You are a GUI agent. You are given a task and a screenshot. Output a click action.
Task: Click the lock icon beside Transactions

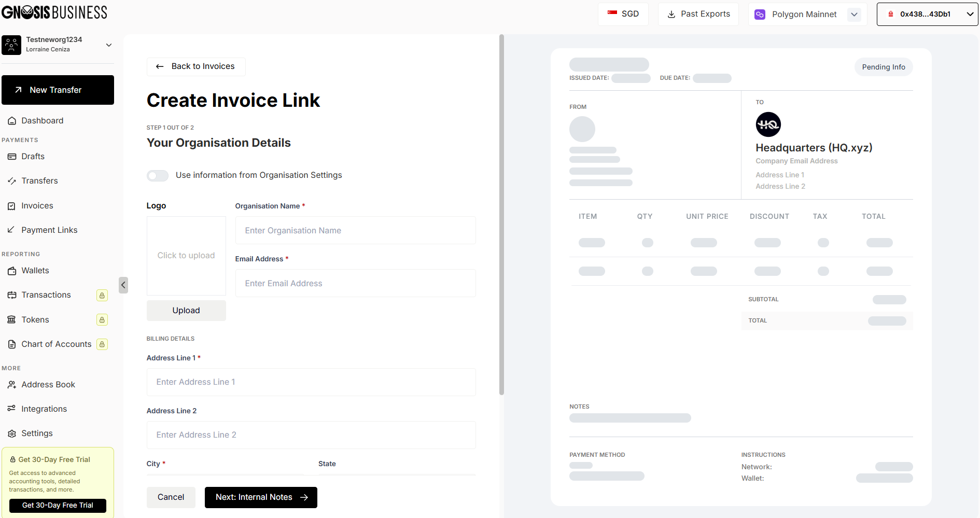tap(102, 296)
